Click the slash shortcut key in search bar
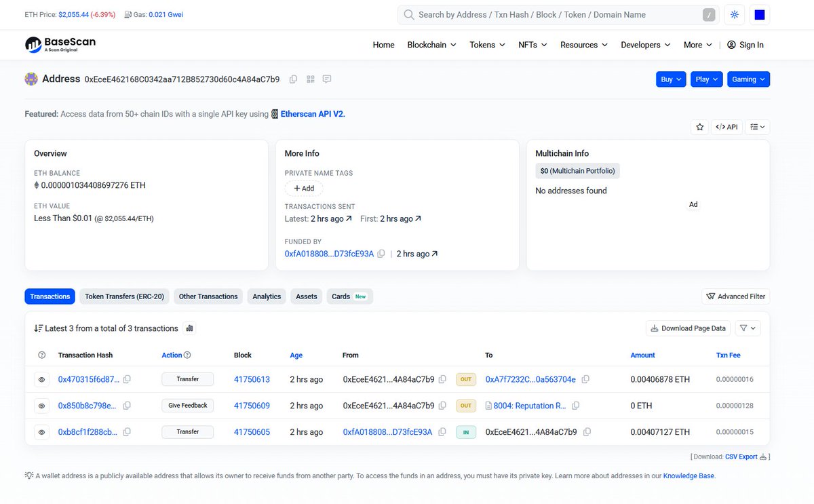 click(x=709, y=15)
